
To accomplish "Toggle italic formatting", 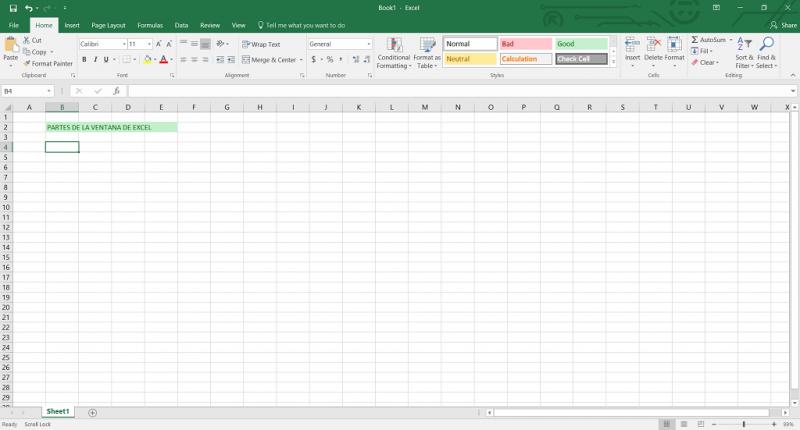I will click(x=95, y=60).
